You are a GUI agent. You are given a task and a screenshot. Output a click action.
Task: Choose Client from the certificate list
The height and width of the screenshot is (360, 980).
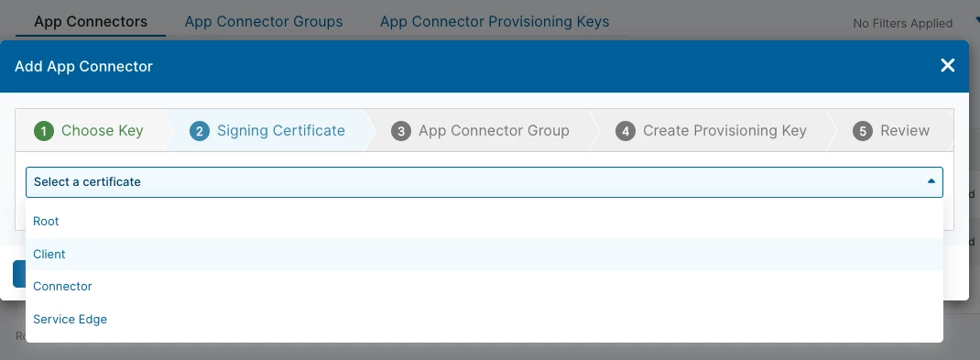pos(485,254)
